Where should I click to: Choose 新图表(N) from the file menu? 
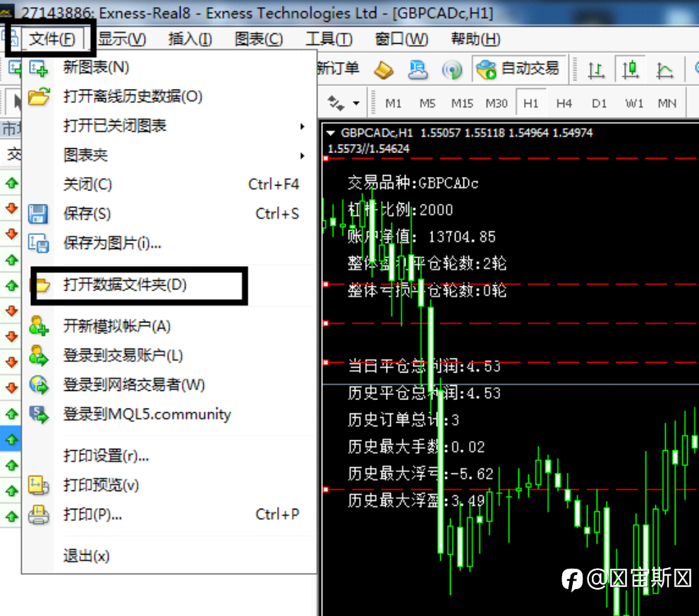pos(169,67)
